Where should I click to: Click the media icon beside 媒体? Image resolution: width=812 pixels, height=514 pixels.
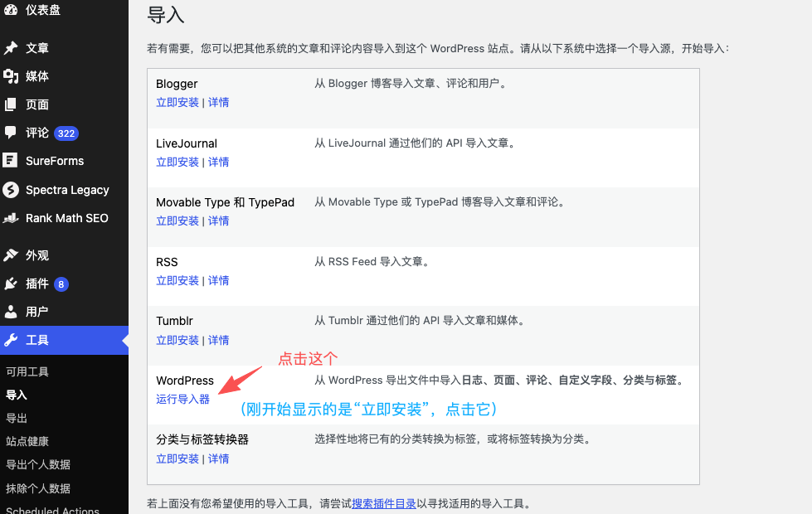tap(10, 76)
